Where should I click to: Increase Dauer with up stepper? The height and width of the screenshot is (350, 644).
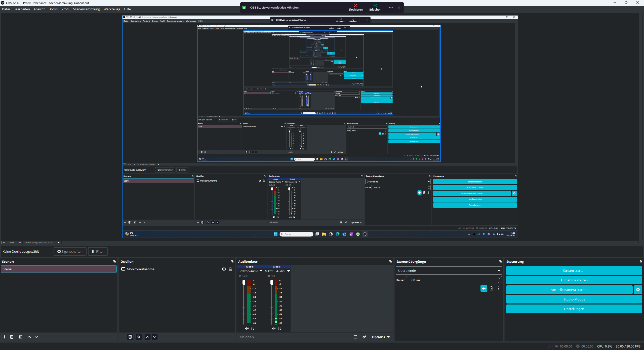499,278
